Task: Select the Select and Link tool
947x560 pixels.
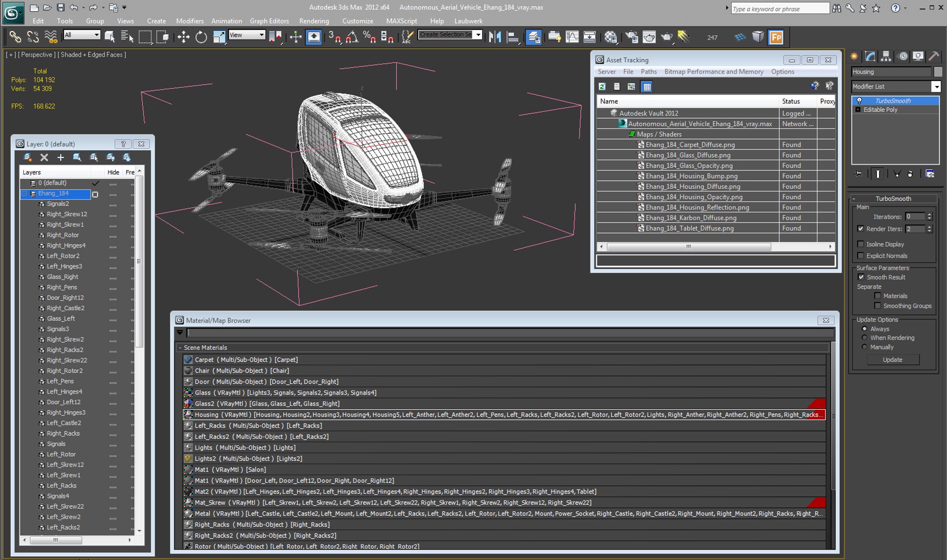Action: [x=15, y=37]
